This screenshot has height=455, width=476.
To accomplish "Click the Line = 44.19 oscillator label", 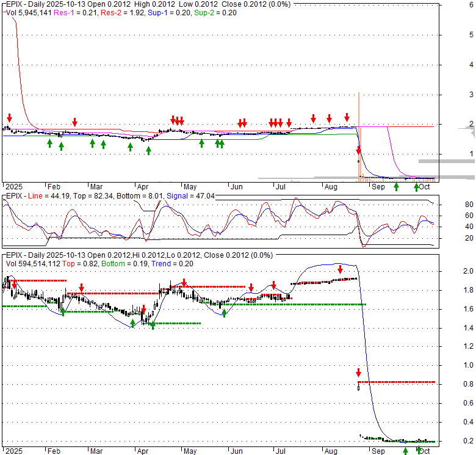I will click(x=45, y=197).
